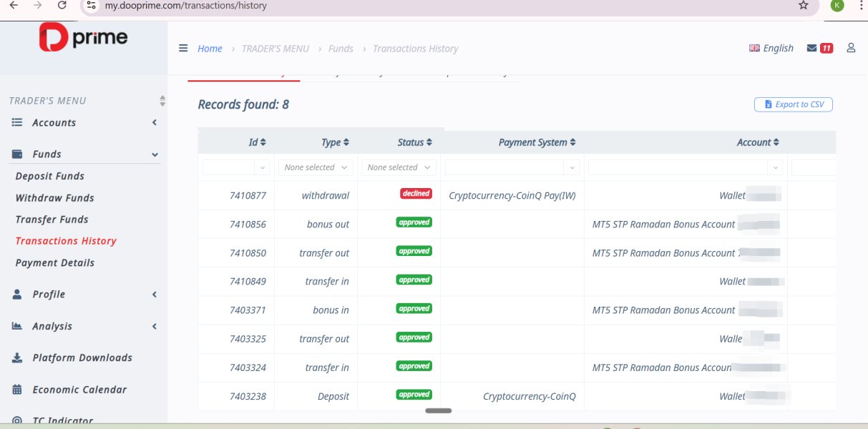Screen dimensions: 868x429
Task: Sort table by Payment System column
Action: [x=537, y=142]
